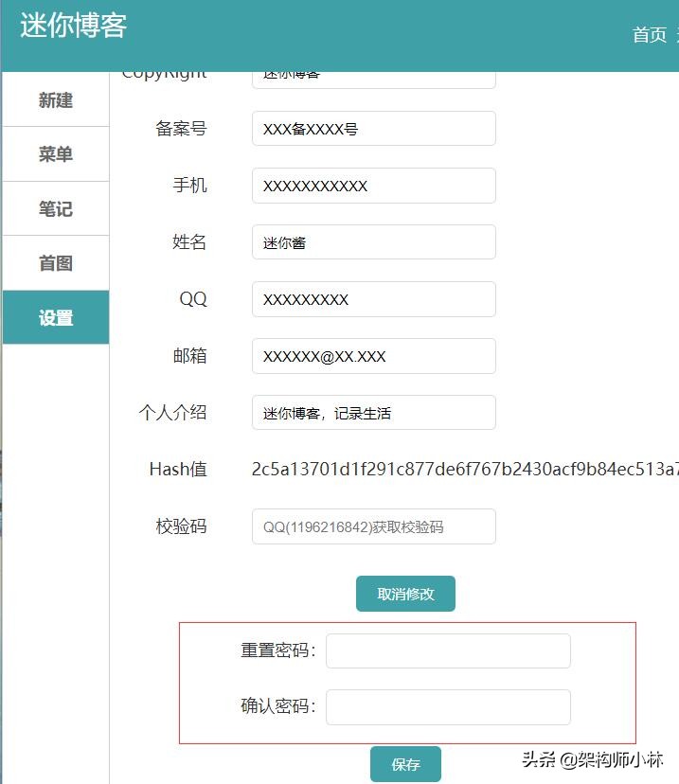
Task: Click the 保存 button
Action: pos(405,763)
